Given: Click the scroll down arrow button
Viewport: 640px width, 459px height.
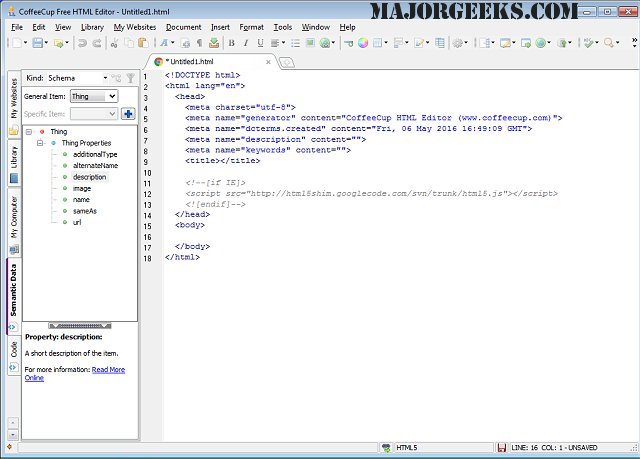Looking at the screenshot, I should point(13,435).
